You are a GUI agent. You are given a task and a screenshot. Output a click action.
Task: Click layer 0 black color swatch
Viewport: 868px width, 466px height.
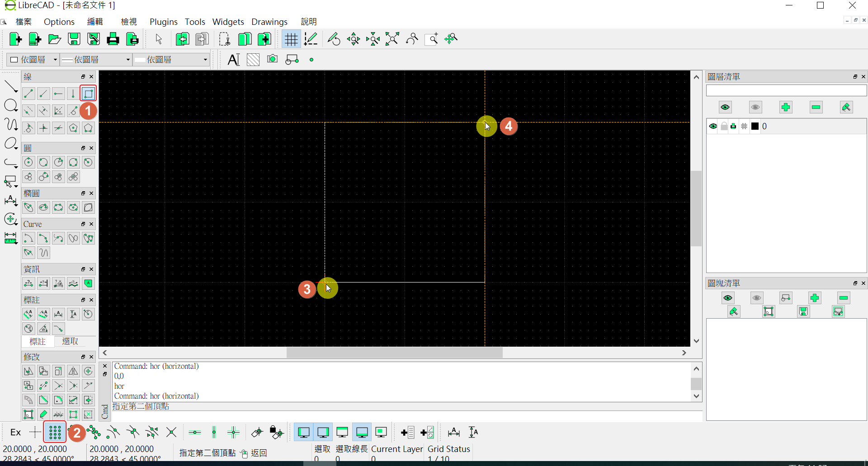coord(755,126)
